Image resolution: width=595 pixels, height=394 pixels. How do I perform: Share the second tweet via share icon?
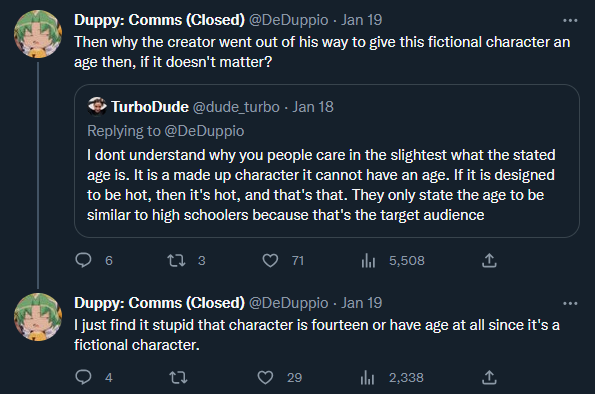[489, 377]
